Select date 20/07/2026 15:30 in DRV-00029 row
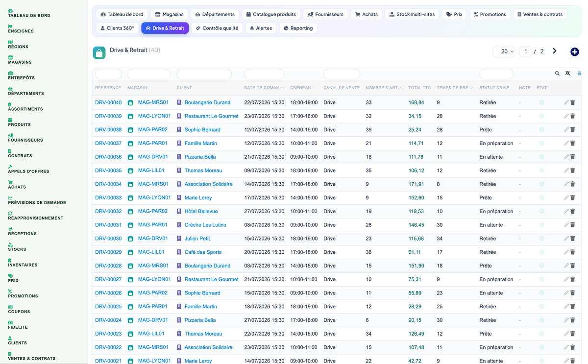 click(264, 252)
